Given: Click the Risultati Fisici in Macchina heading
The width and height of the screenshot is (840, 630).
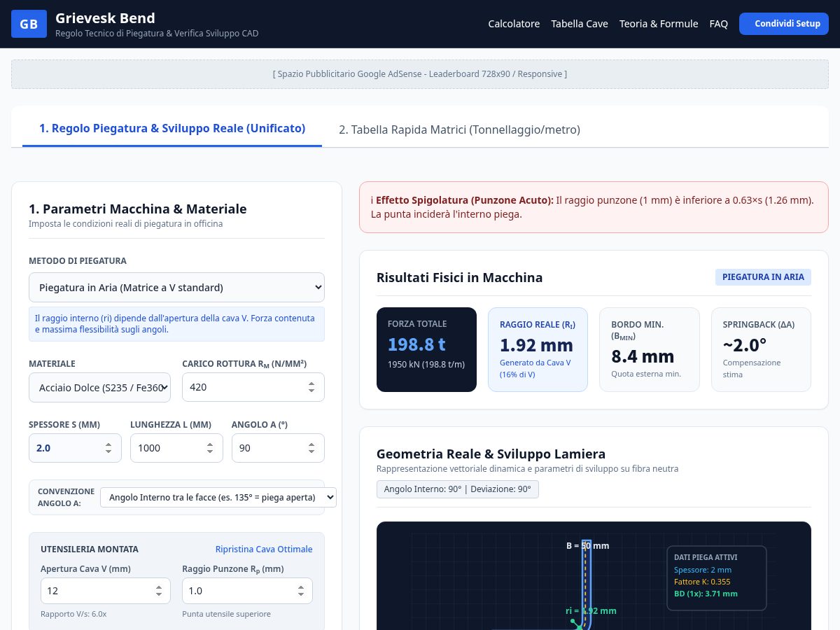Looking at the screenshot, I should point(459,278).
